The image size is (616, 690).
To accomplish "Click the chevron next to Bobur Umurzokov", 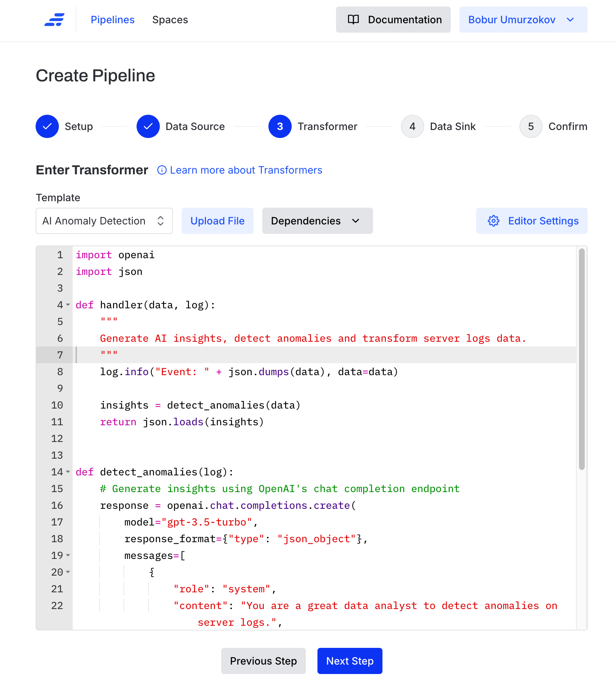I will click(x=570, y=20).
